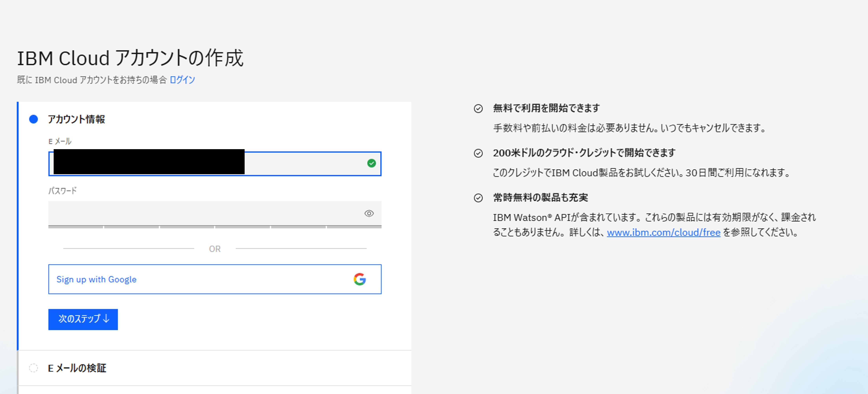Image resolution: width=868 pixels, height=394 pixels.
Task: Click blue step indicator for アカウント情報
Action: pos(33,119)
